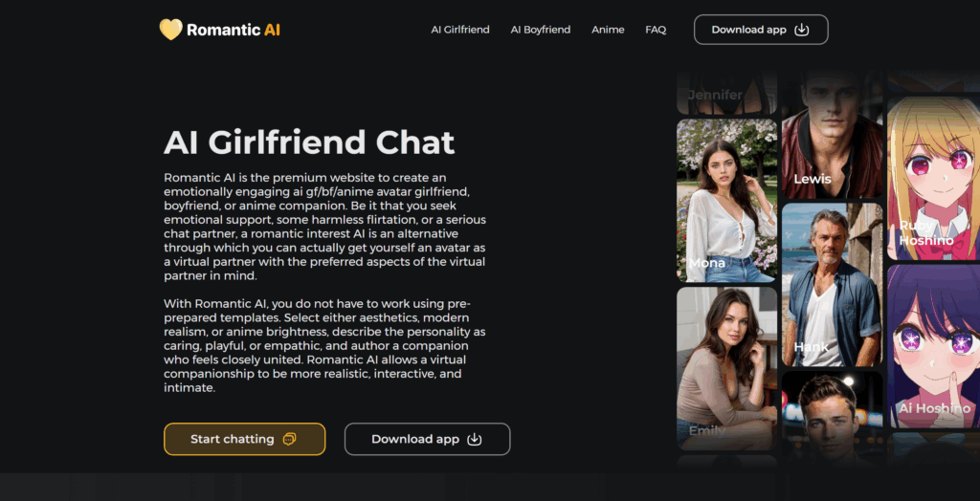Click the Start chatting button
This screenshot has height=501, width=980.
coord(244,439)
